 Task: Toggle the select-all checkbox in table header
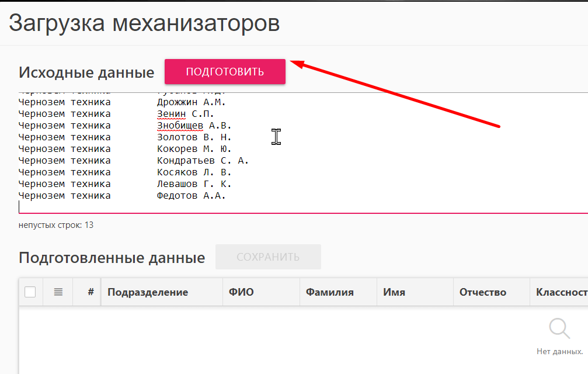pos(30,292)
